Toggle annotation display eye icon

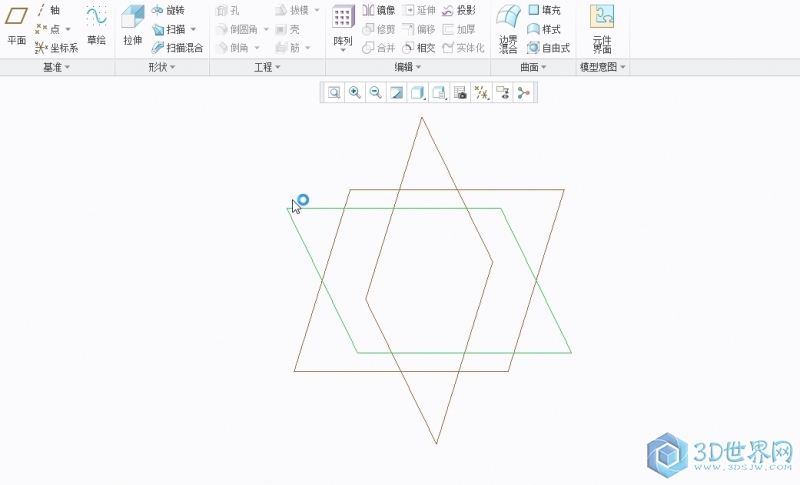tap(503, 93)
